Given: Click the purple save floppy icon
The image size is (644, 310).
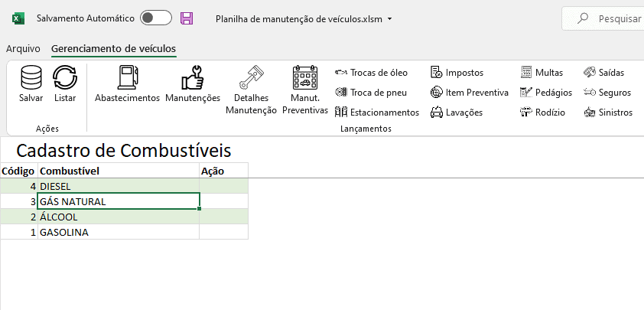Looking at the screenshot, I should coord(187,18).
